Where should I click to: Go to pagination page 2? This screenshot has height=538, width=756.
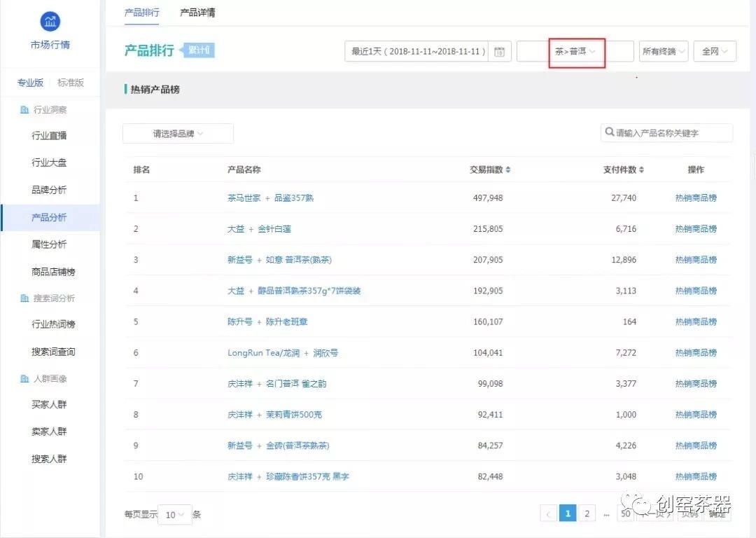pyautogui.click(x=587, y=513)
